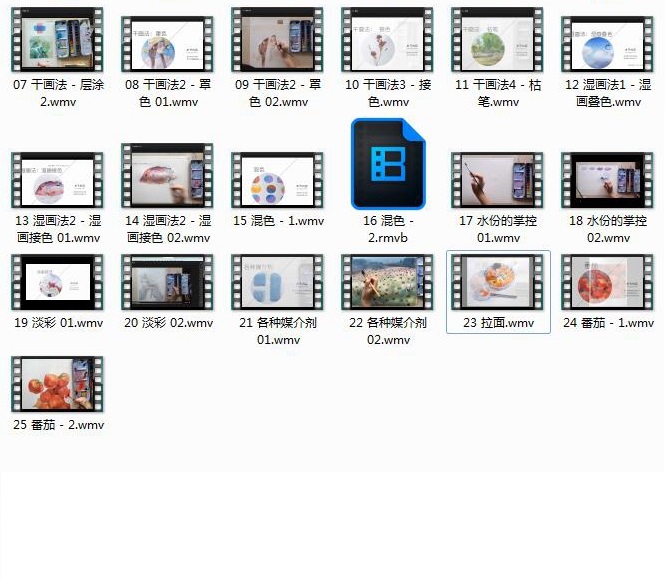The image size is (665, 580).
Task: Click the 20 淡彩 02.wmv thumbnail
Action: tap(167, 282)
